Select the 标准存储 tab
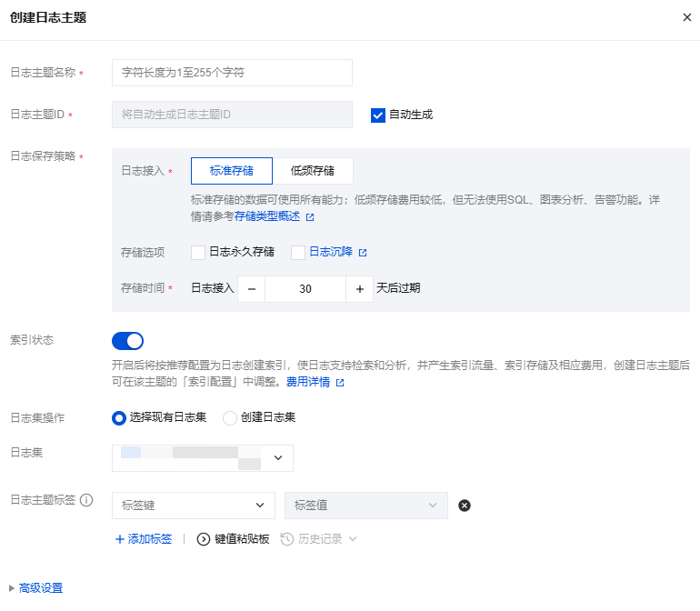The image size is (700, 611). click(232, 171)
